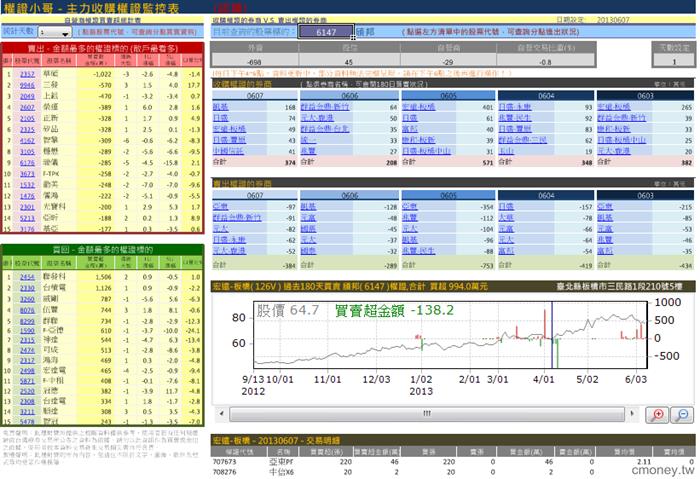Open stock code 2498 link
Viewport: 700px width, 479px height.
(x=27, y=371)
